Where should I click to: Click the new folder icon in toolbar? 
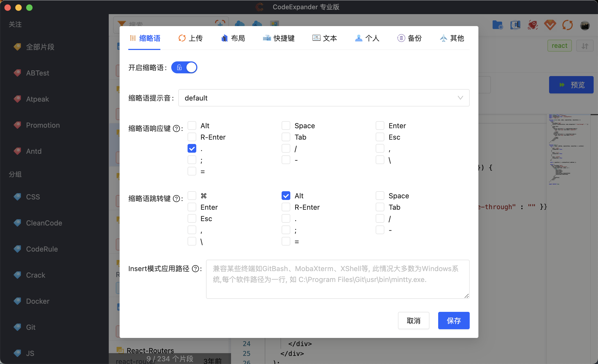pos(497,25)
